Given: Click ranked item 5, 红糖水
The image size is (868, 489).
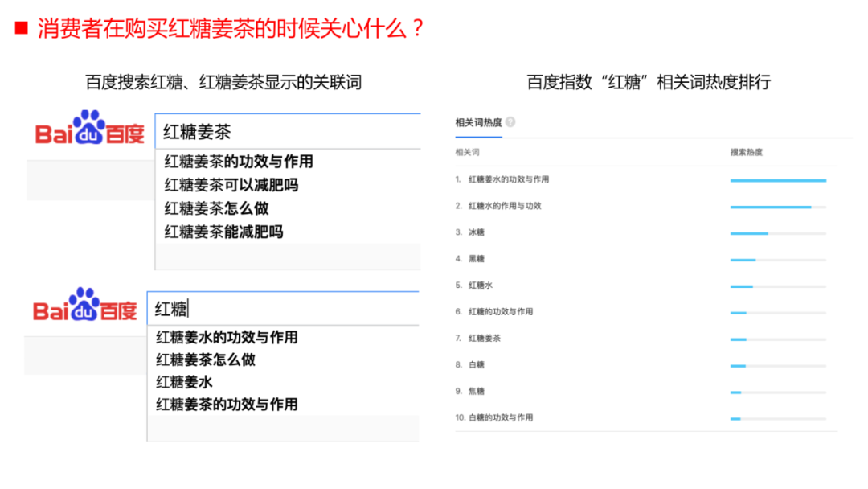Looking at the screenshot, I should [481, 286].
